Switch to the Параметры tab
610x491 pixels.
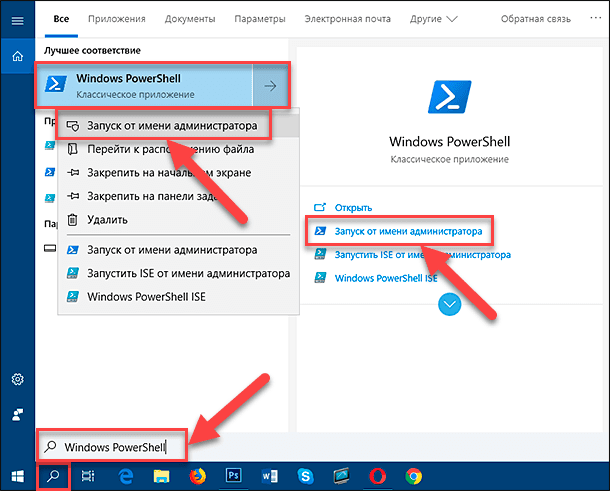coord(260,19)
